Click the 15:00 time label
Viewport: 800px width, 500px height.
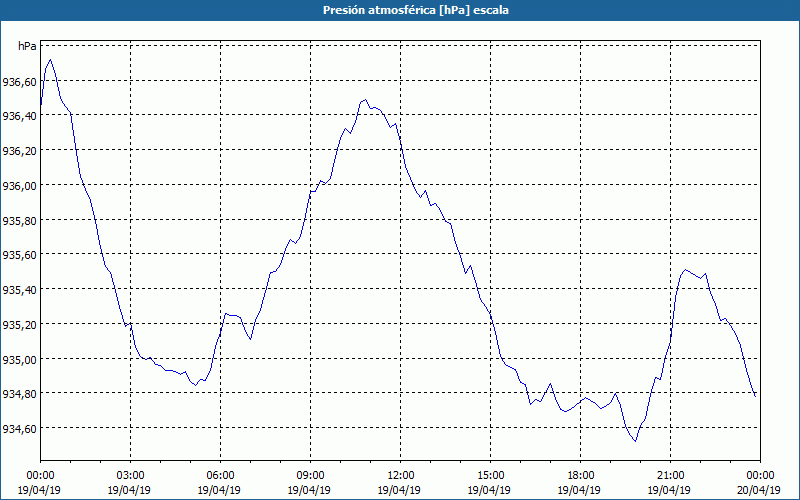pyautogui.click(x=491, y=476)
